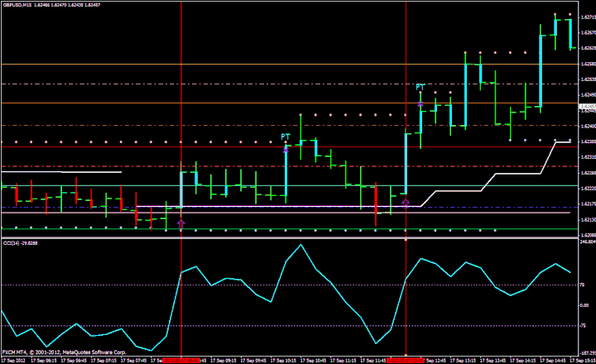Click the 17 Sep 14:45 time label
Screen dimensions: 596x364
point(554,360)
